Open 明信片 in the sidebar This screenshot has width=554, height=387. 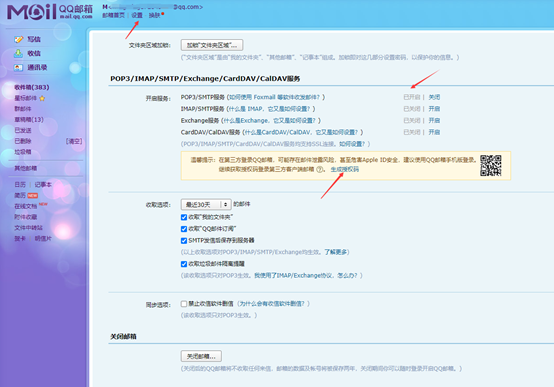(43, 239)
